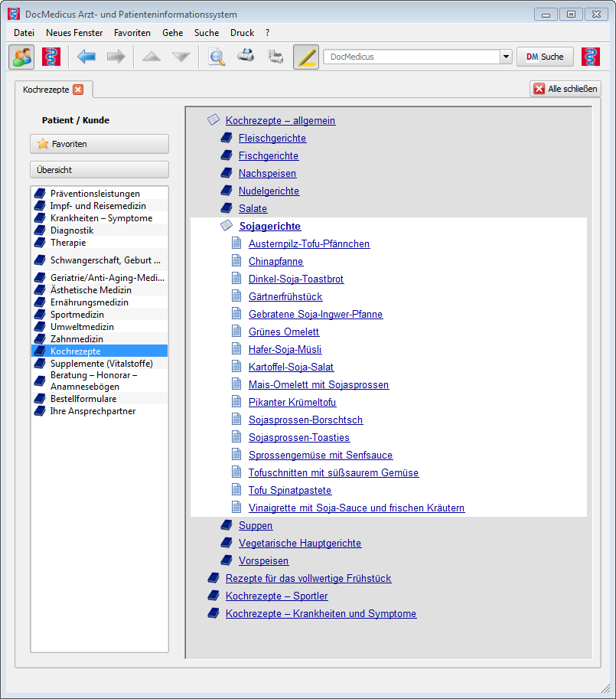Click the printer icon in toolbar

tap(246, 55)
